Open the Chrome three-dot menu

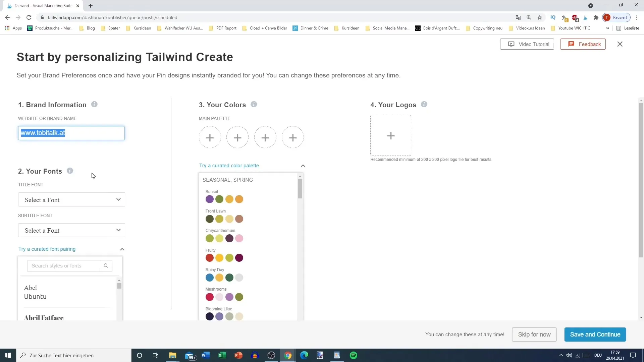(x=637, y=17)
